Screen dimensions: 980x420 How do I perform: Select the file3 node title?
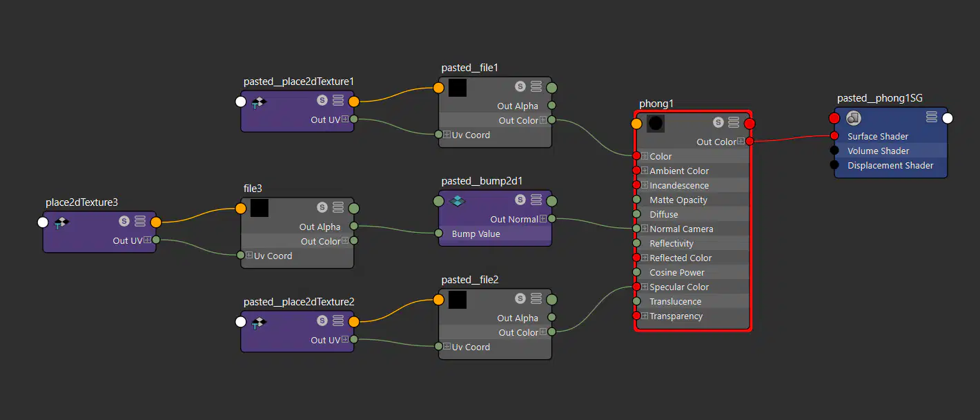253,189
